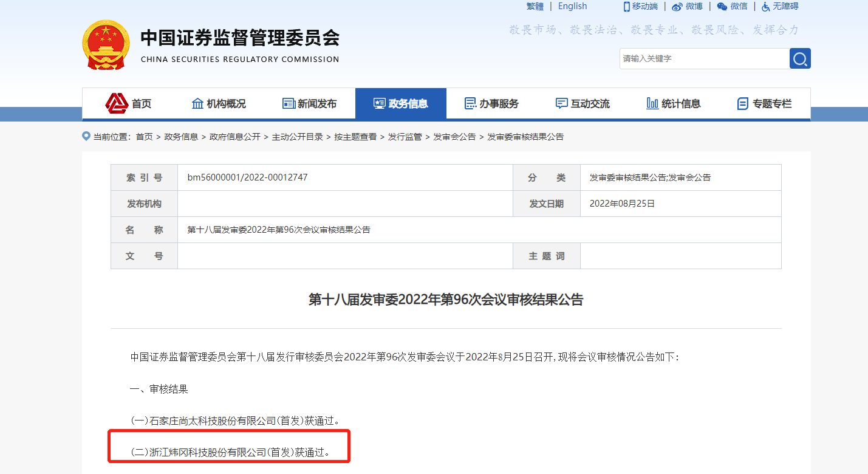
Task: Switch to traditional Chinese via 繁體 link
Action: pyautogui.click(x=535, y=6)
